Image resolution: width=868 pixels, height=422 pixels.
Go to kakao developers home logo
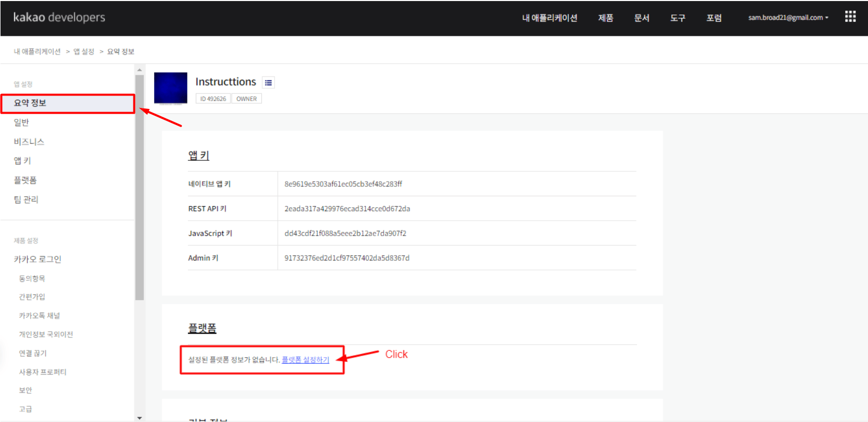coord(59,17)
